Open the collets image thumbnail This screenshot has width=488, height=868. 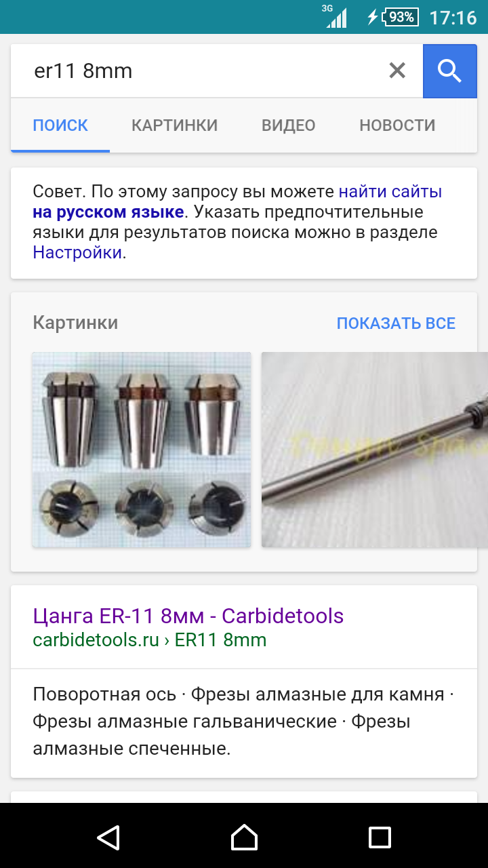coord(142,450)
